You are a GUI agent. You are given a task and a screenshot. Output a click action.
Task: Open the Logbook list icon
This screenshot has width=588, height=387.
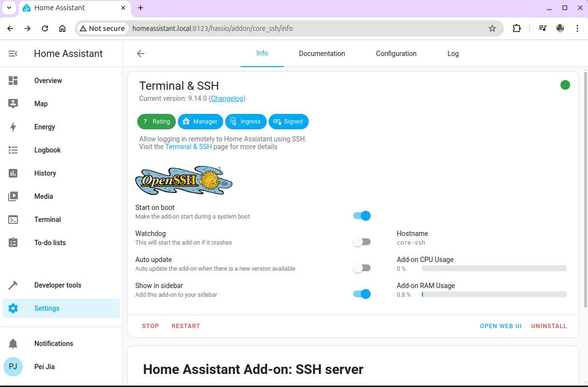[x=13, y=150]
